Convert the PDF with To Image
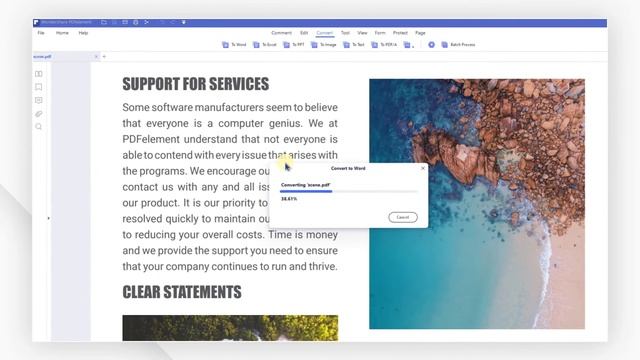 [x=324, y=45]
